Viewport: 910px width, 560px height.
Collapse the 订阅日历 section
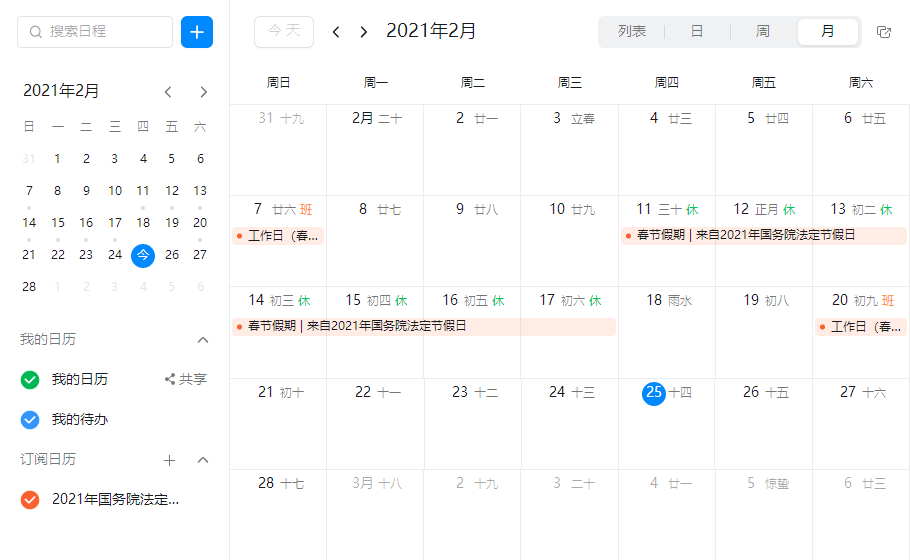coord(203,460)
